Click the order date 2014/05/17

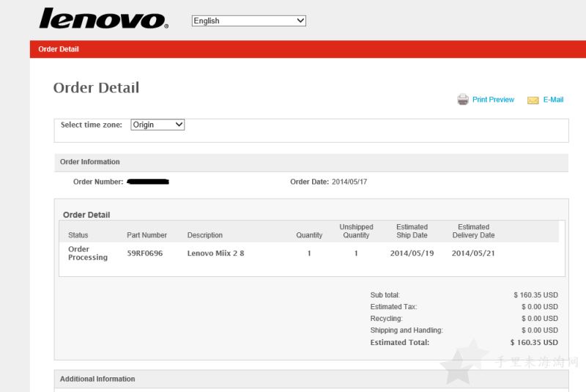tap(349, 182)
